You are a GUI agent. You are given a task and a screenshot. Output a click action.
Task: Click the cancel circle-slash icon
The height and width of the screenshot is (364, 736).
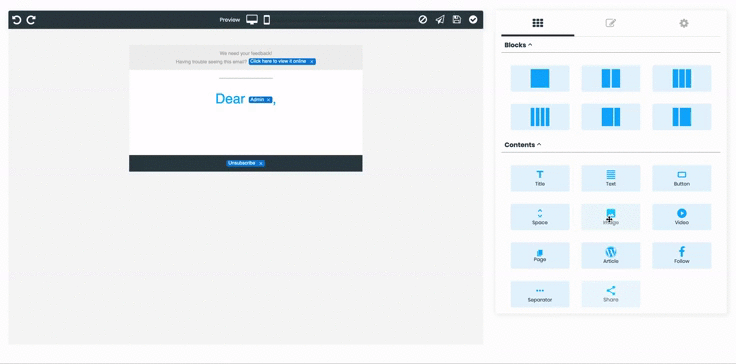click(x=423, y=19)
